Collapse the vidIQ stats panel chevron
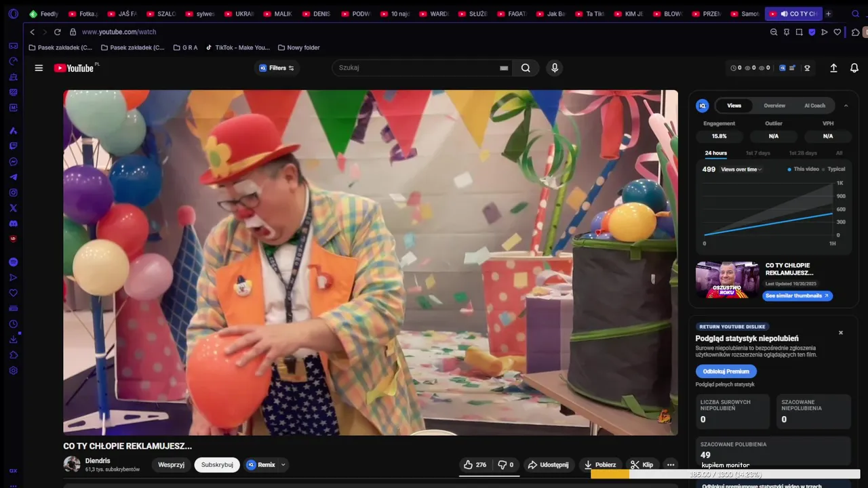This screenshot has height=488, width=868. click(846, 106)
